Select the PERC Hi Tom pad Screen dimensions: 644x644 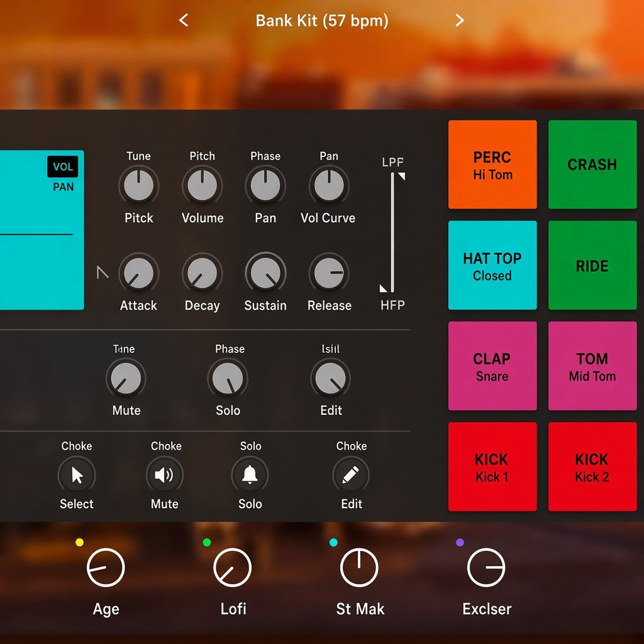[x=492, y=164]
